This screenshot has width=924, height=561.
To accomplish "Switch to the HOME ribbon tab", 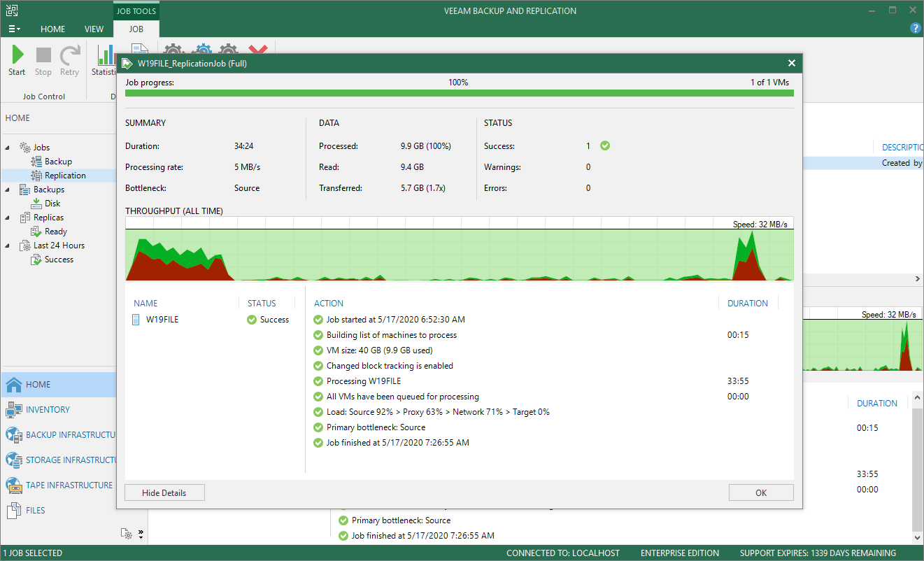I will (52, 29).
